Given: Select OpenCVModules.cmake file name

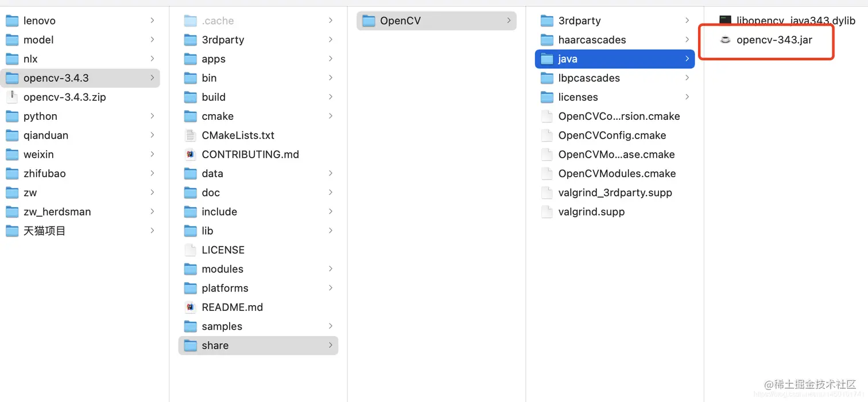Looking at the screenshot, I should click(617, 174).
